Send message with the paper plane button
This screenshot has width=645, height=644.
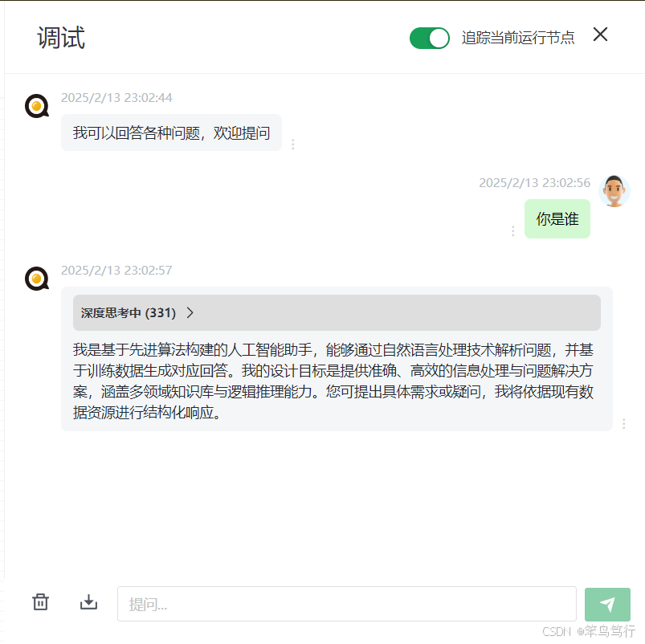pyautogui.click(x=607, y=604)
